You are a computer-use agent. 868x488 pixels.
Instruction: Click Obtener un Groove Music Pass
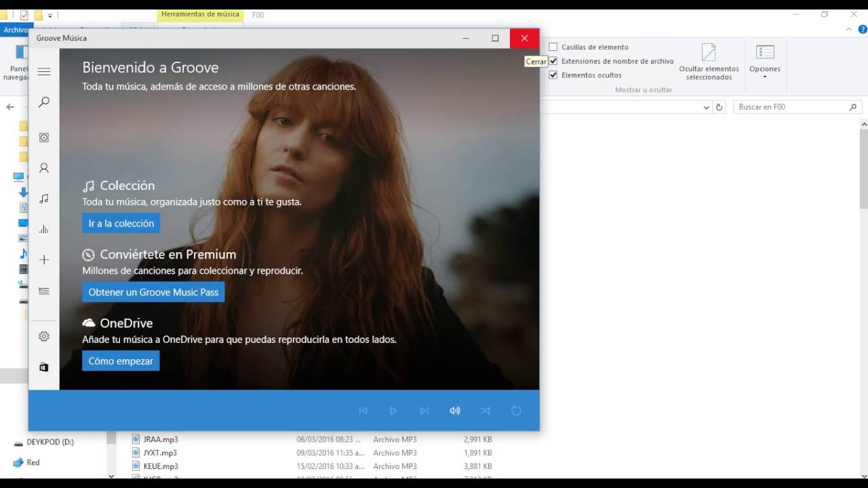(x=153, y=292)
